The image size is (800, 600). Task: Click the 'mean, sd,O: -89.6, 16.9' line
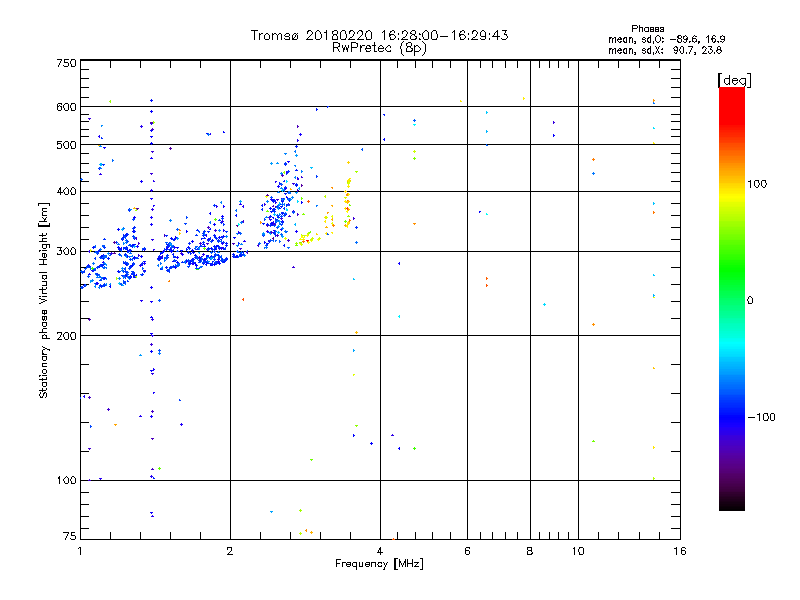(666, 39)
